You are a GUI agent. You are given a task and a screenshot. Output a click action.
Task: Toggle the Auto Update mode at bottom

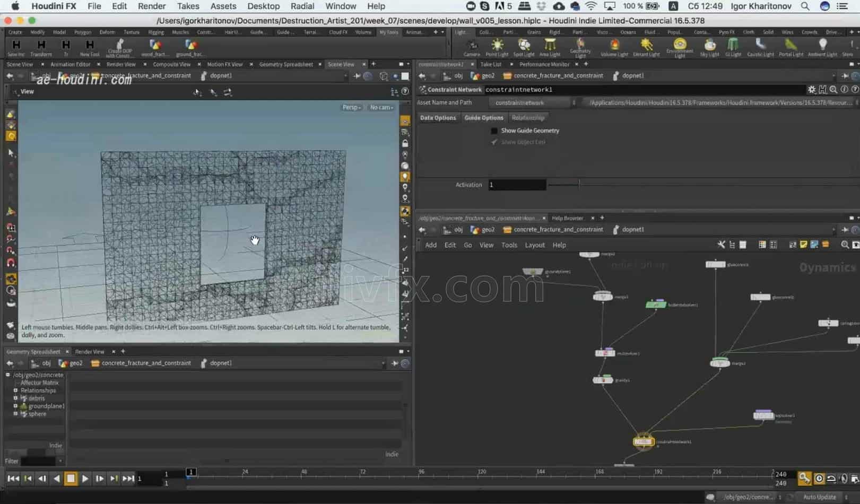pos(819,497)
